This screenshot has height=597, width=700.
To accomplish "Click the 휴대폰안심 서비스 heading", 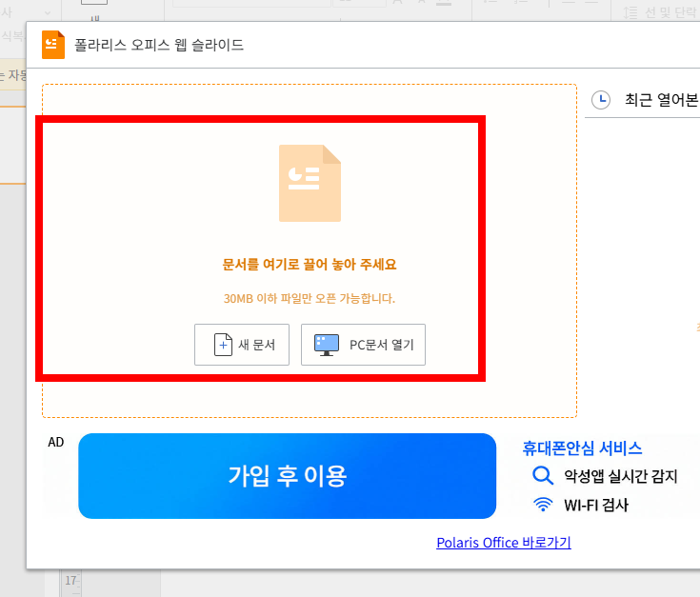I will point(582,448).
